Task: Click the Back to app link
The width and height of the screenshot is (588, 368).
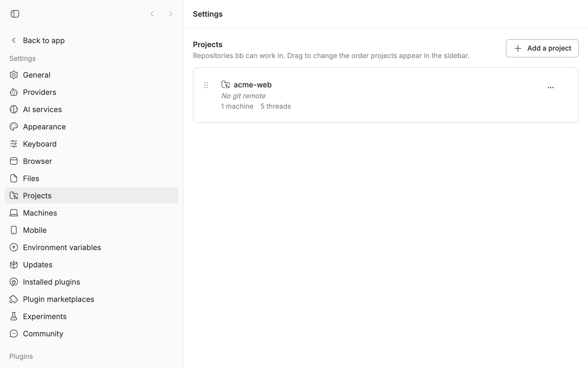Action: [44, 40]
